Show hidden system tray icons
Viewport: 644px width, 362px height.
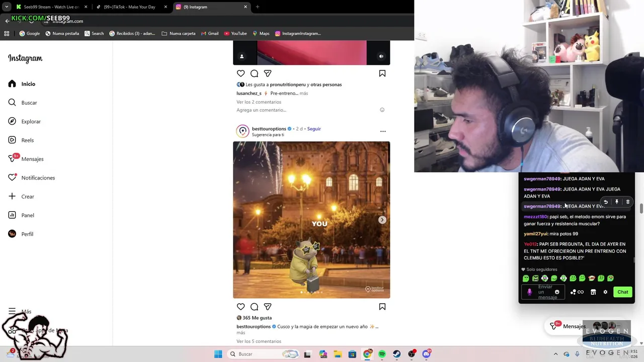[555, 354]
